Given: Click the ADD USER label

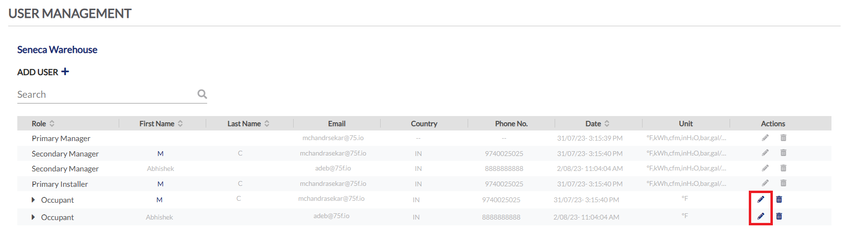Looking at the screenshot, I should point(37,72).
